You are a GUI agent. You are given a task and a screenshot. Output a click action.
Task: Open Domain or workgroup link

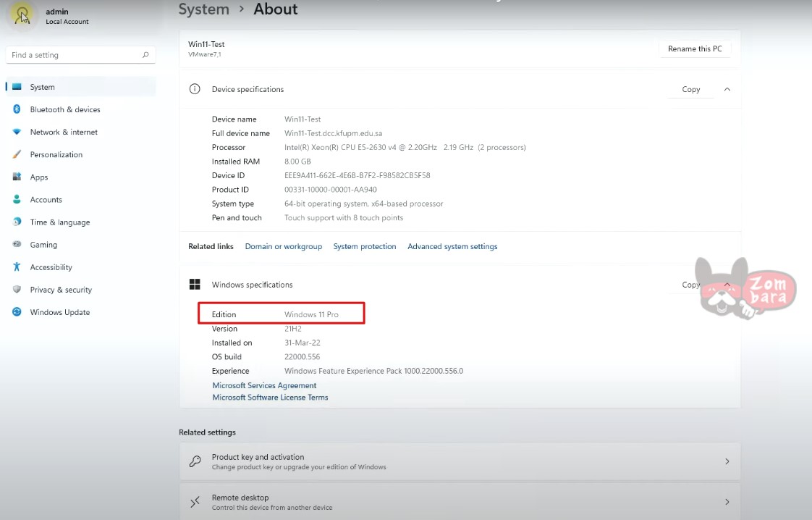[283, 246]
